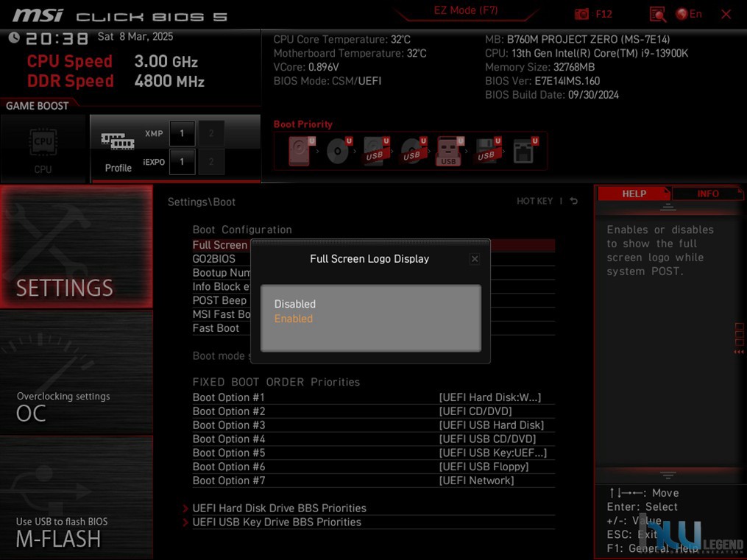
Task: Select the hard disk boot priority icon
Action: (301, 150)
